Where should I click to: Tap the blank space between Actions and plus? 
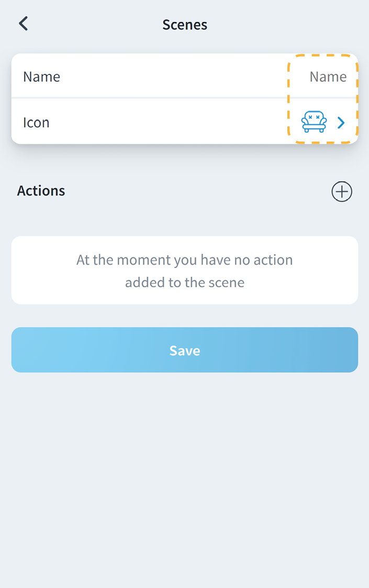coord(199,191)
